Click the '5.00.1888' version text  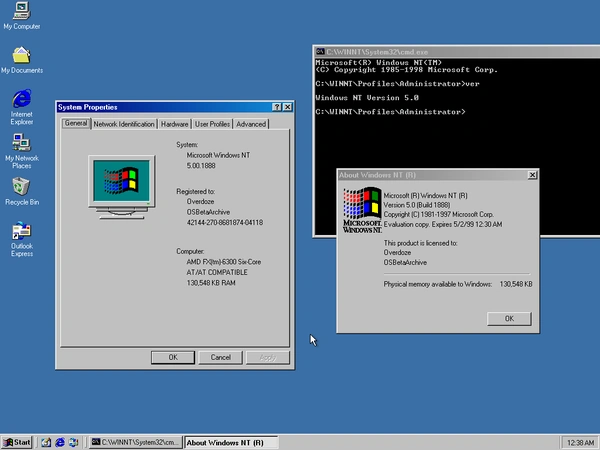point(201,166)
